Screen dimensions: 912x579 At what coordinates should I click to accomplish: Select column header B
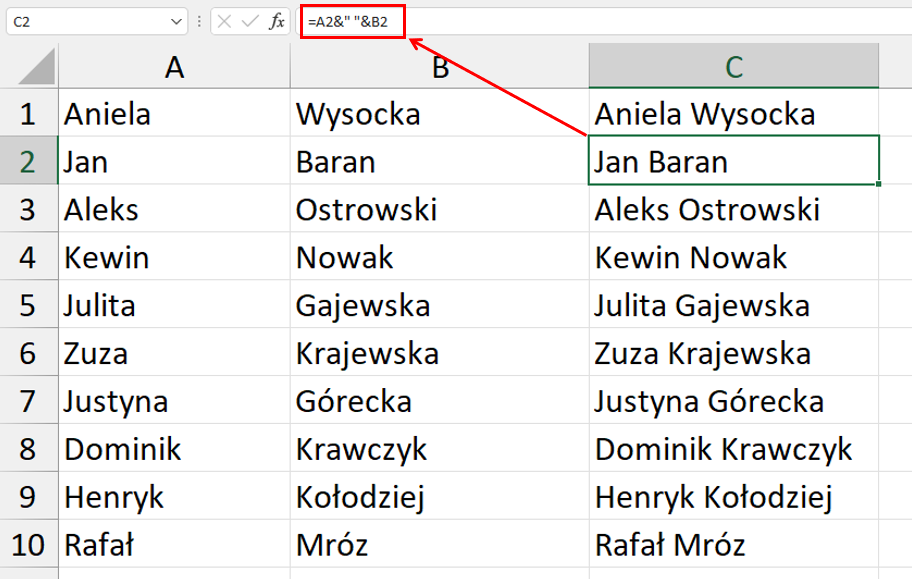440,66
